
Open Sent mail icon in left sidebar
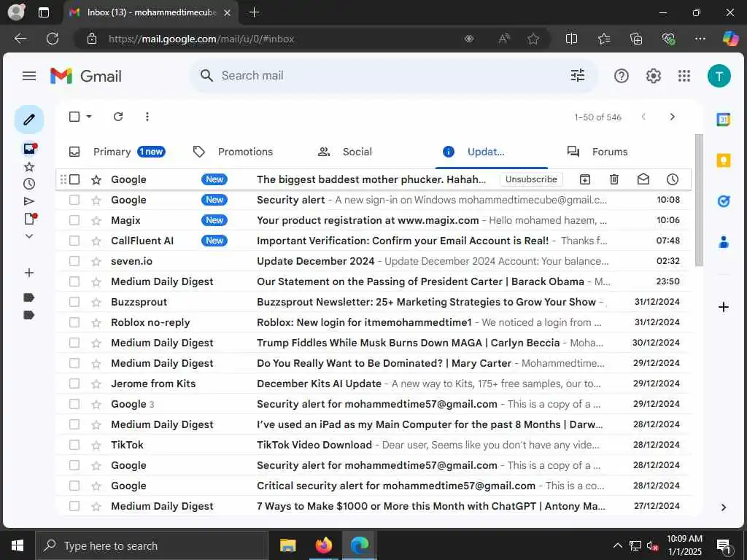tap(29, 201)
